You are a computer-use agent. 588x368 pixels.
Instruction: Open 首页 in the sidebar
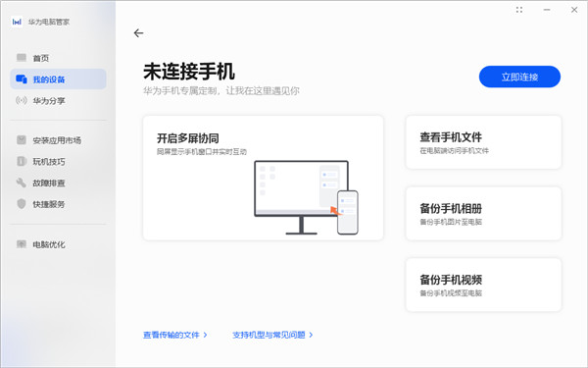pyautogui.click(x=58, y=58)
